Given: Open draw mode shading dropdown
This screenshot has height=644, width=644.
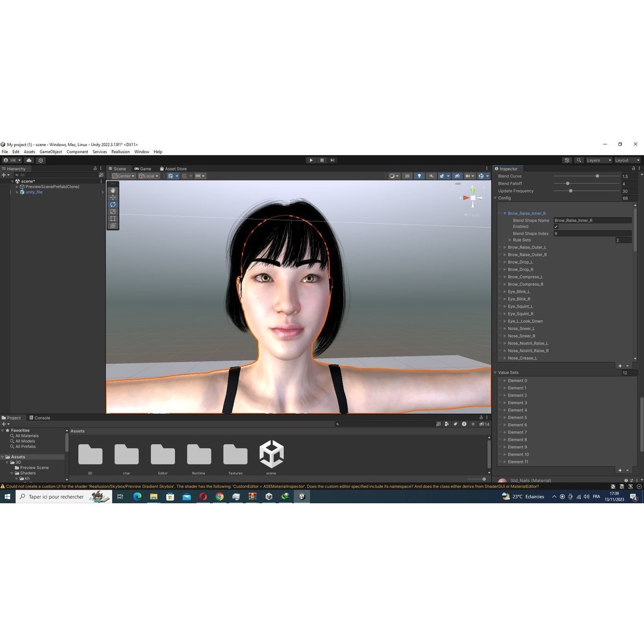Looking at the screenshot, I should click(x=394, y=176).
